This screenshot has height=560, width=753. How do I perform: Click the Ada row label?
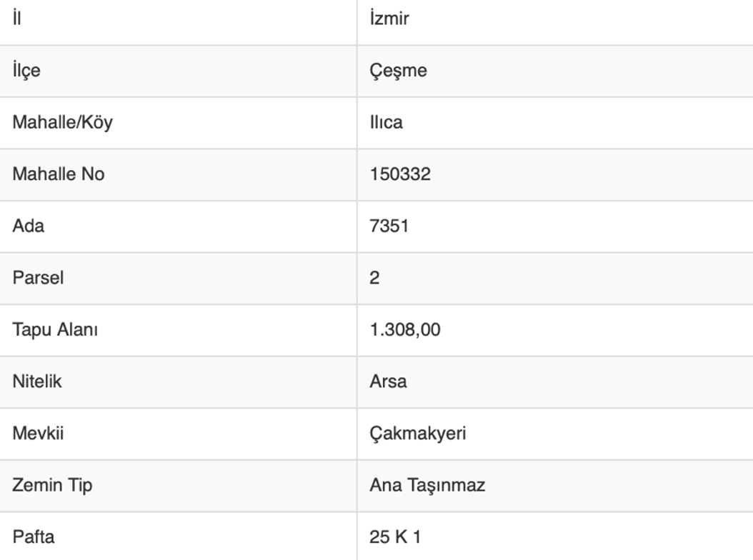pyautogui.click(x=28, y=226)
